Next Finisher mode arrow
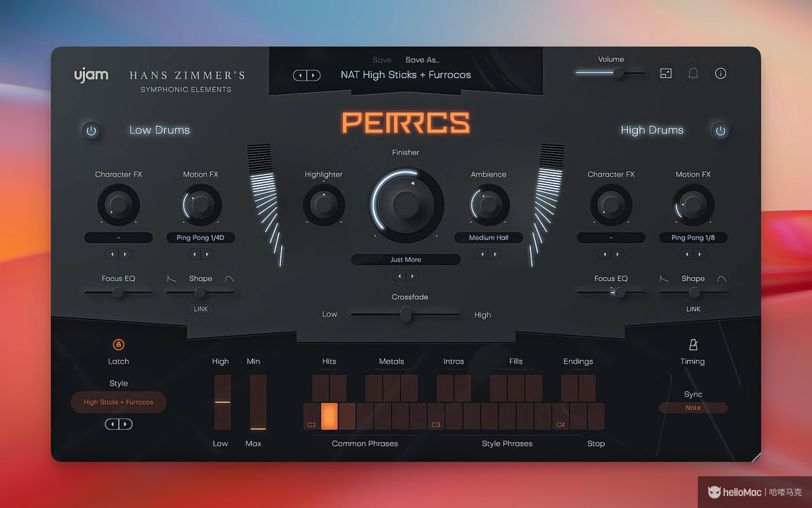 click(412, 276)
